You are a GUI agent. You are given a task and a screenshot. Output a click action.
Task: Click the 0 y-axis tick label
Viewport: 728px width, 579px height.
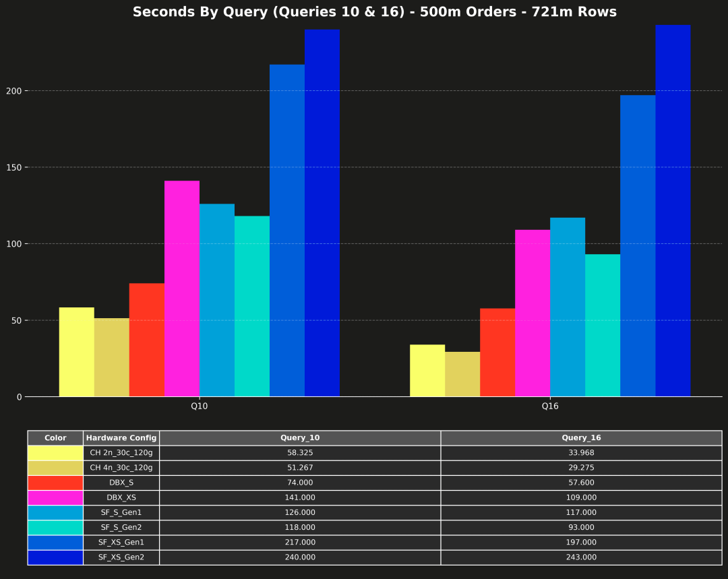(x=19, y=397)
